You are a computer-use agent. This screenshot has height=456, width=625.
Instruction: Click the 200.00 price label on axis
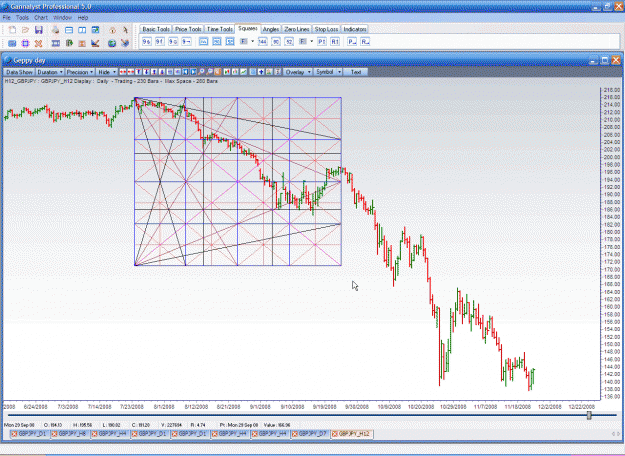612,157
